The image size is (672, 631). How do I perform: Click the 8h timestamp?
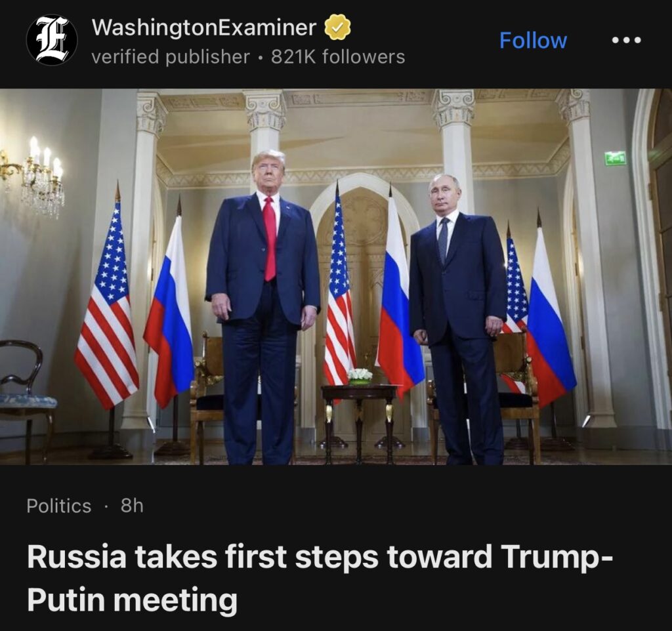(x=132, y=506)
